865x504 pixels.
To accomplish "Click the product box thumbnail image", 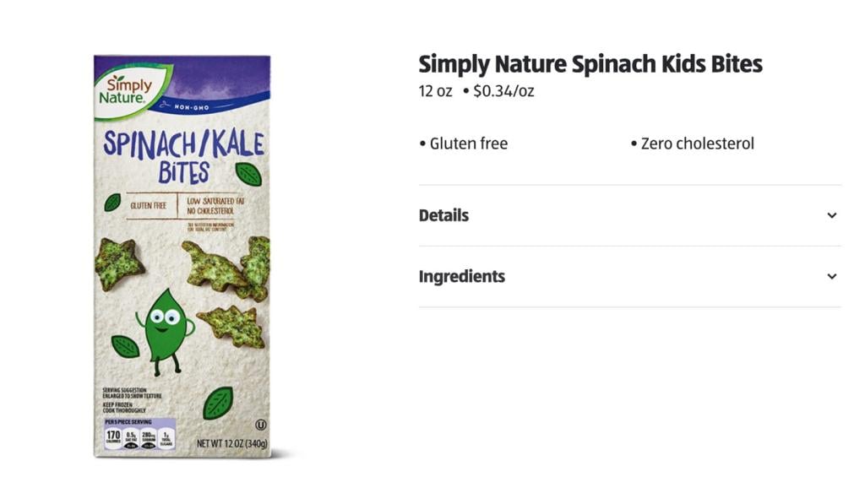I will pyautogui.click(x=182, y=253).
